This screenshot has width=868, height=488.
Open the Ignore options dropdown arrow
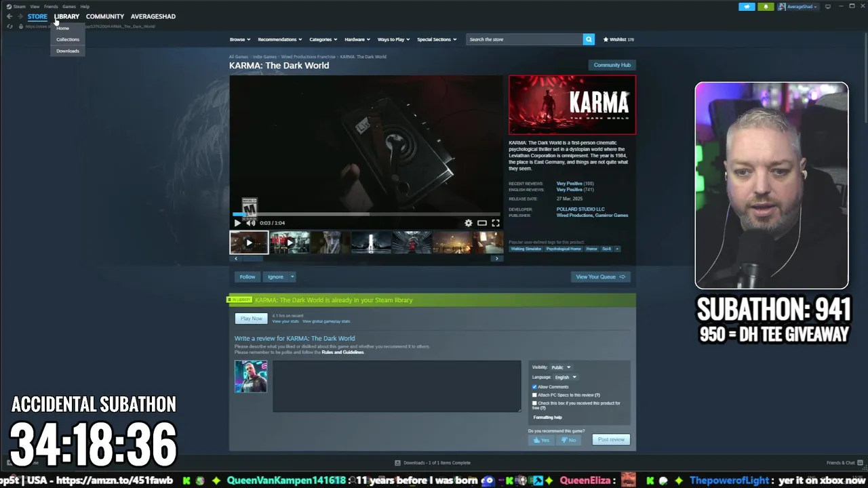click(292, 277)
